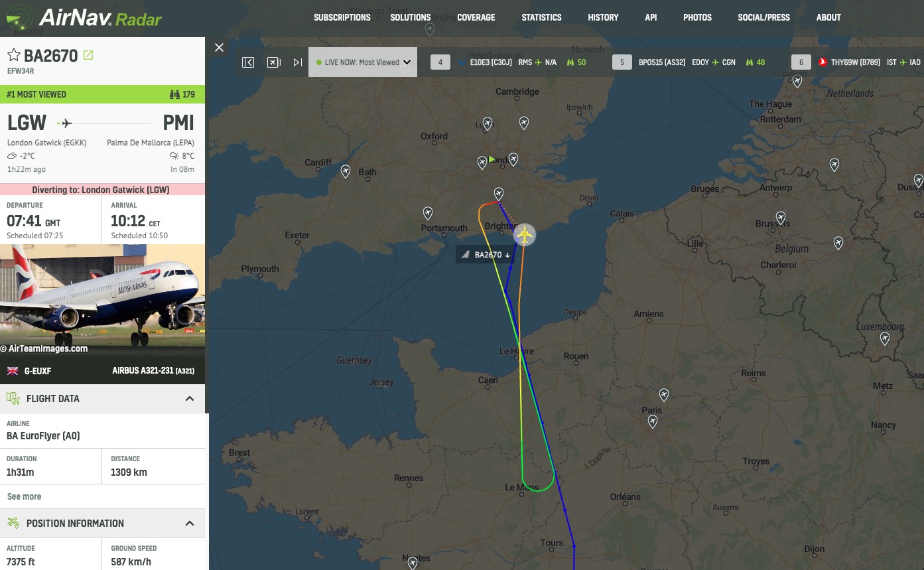Click See more under flight data
This screenshot has width=924, height=570.
[24, 496]
